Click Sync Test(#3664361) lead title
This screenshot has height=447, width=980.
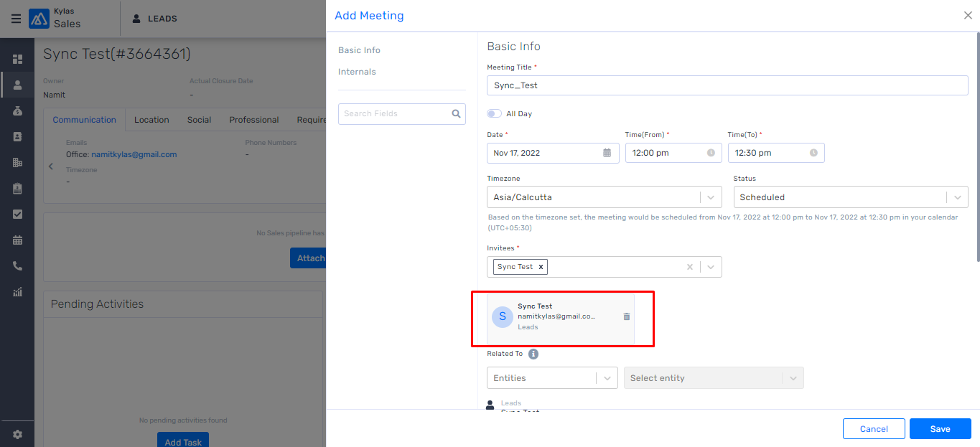tap(117, 54)
